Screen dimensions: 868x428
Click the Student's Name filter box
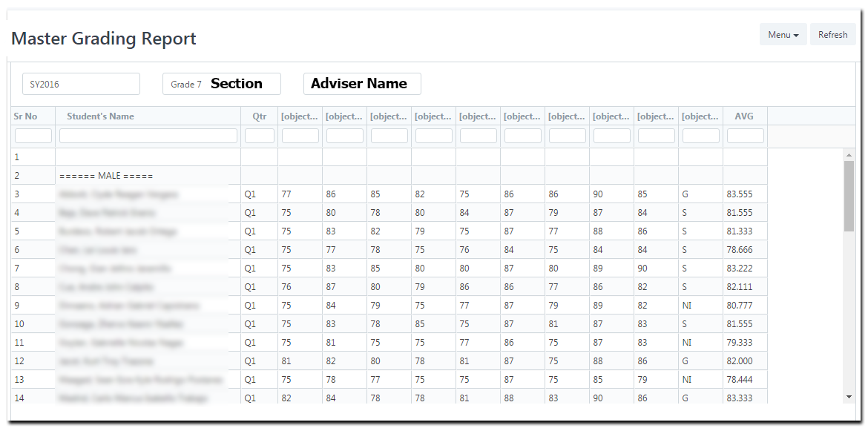[x=148, y=135]
